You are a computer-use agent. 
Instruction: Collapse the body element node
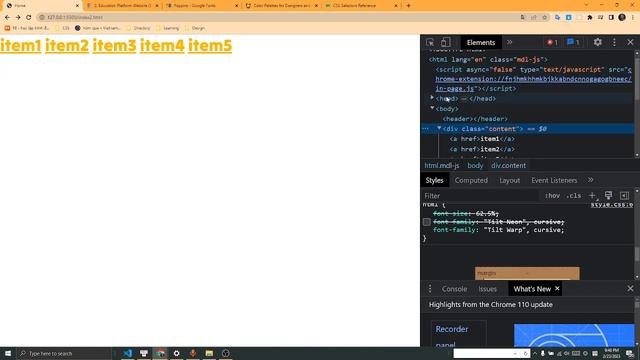point(432,108)
